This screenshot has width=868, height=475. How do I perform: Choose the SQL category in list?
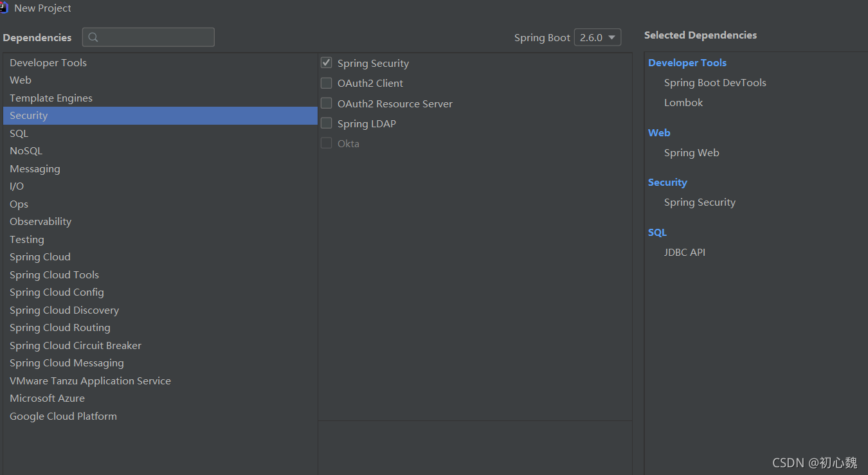[x=160, y=133]
